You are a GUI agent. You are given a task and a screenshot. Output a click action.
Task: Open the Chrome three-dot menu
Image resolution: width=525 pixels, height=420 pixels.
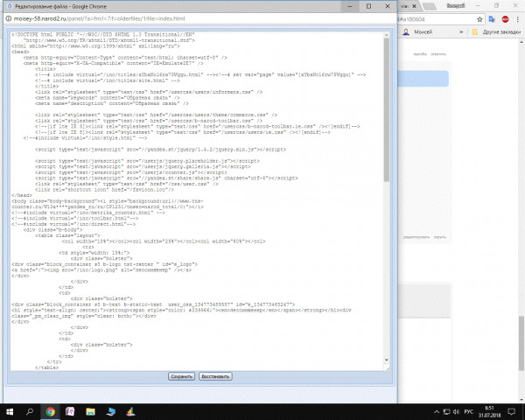518,19
